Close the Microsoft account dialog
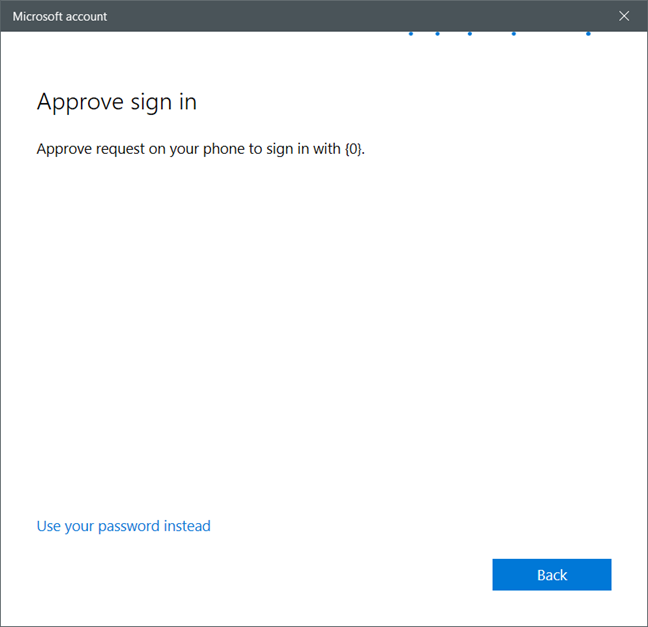The width and height of the screenshot is (648, 627). (x=624, y=16)
